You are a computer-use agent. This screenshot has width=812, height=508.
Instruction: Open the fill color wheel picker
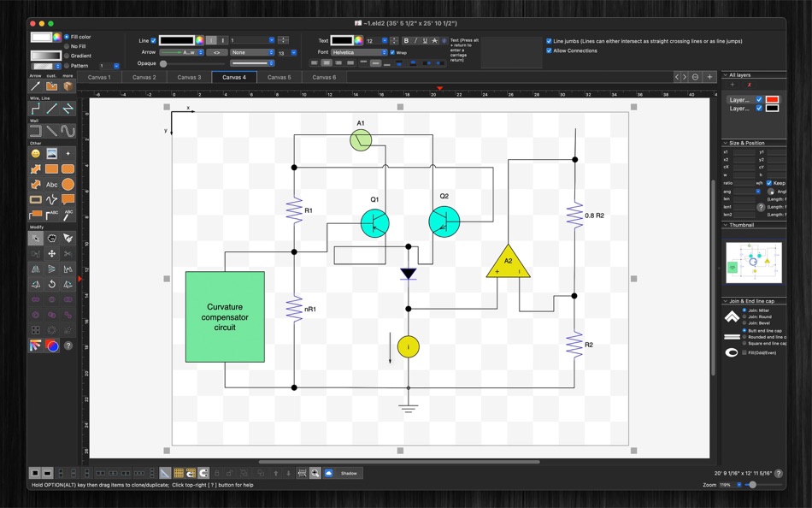pyautogui.click(x=57, y=37)
